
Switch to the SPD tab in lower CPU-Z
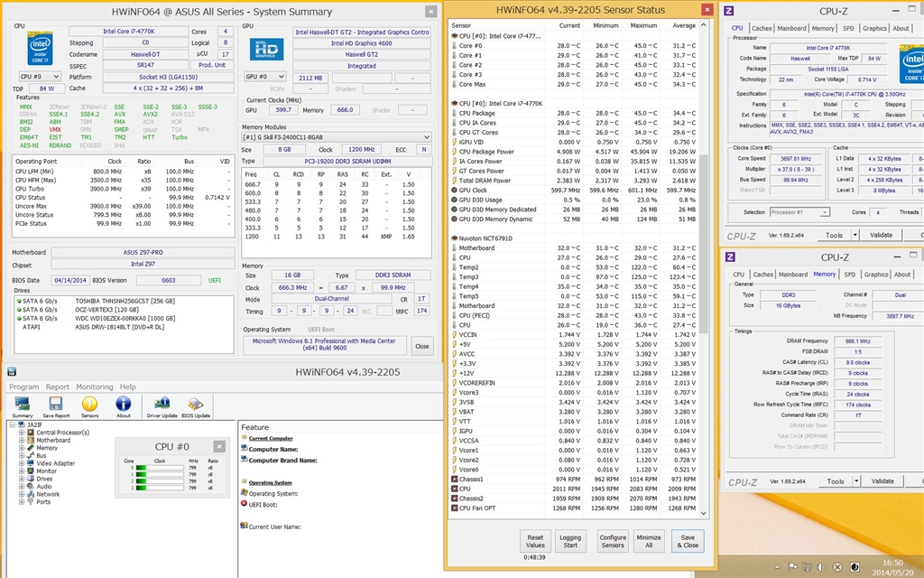coord(848,275)
